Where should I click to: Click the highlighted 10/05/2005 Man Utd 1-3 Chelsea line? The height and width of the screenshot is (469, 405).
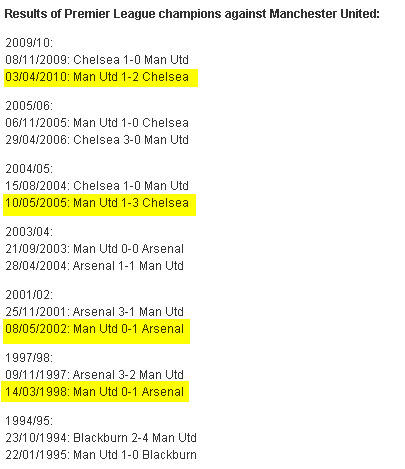tap(97, 203)
